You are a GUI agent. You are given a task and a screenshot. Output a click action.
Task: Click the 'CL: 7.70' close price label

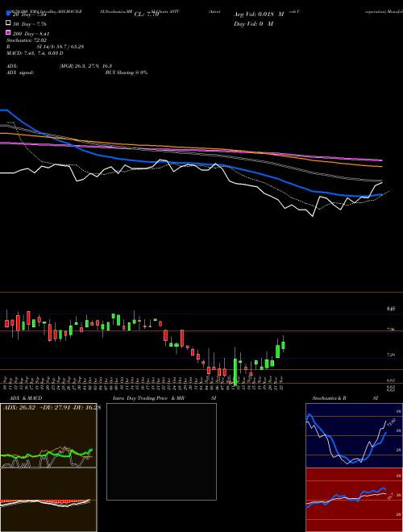147,15
